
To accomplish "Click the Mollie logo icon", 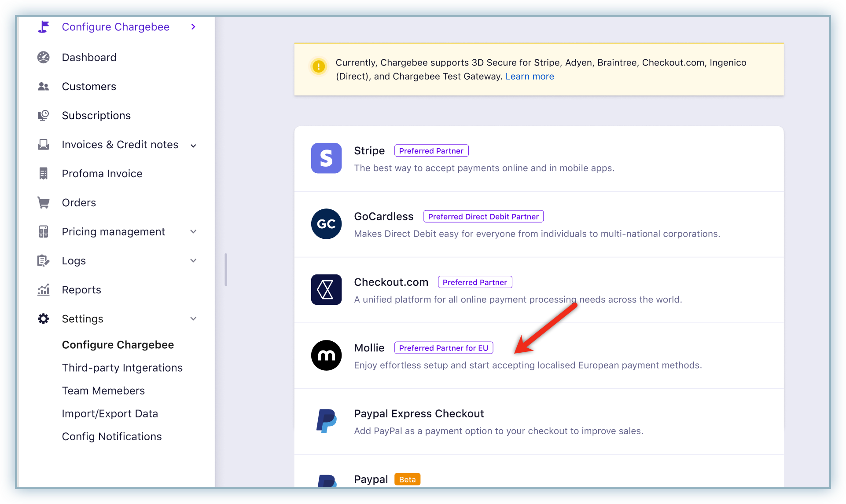I will coord(326,355).
